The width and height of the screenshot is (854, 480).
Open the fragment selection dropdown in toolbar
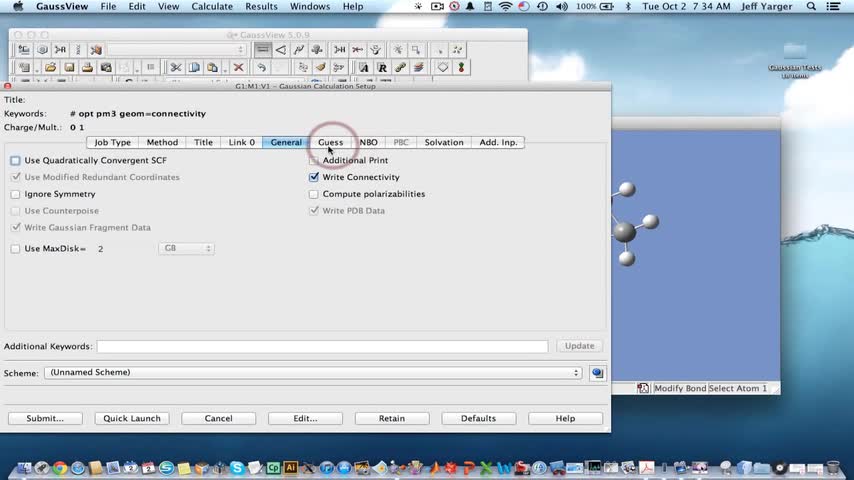pos(176,50)
